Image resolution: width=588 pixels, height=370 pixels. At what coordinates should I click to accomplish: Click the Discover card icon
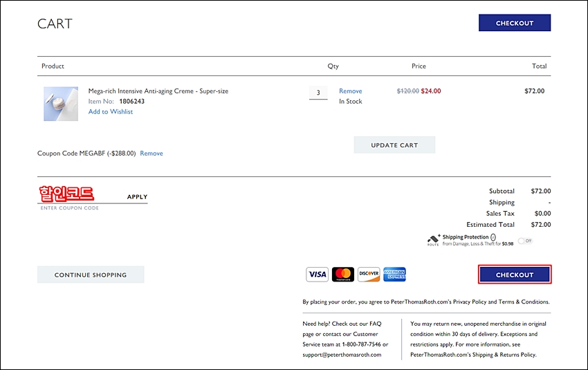pyautogui.click(x=369, y=275)
